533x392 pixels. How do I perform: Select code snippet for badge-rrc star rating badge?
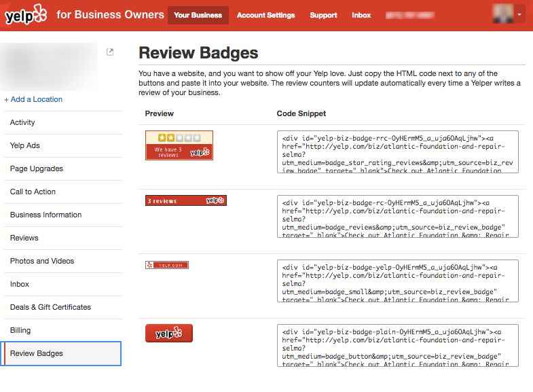click(398, 152)
